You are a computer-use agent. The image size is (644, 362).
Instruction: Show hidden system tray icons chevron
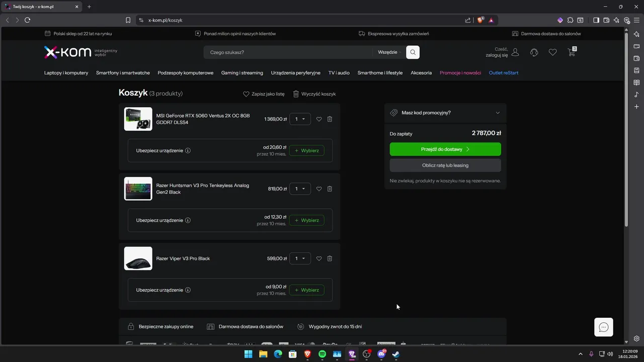tap(580, 354)
